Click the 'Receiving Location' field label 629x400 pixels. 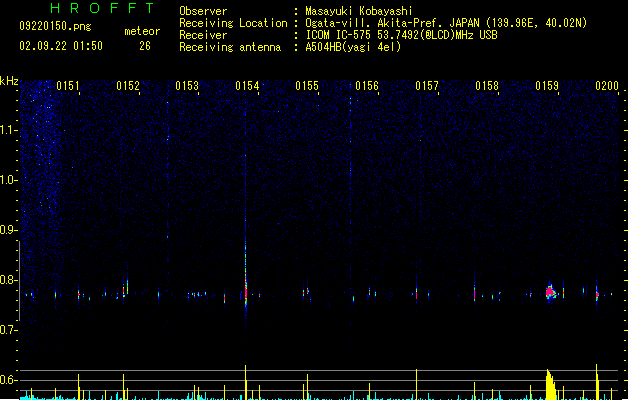coord(233,23)
